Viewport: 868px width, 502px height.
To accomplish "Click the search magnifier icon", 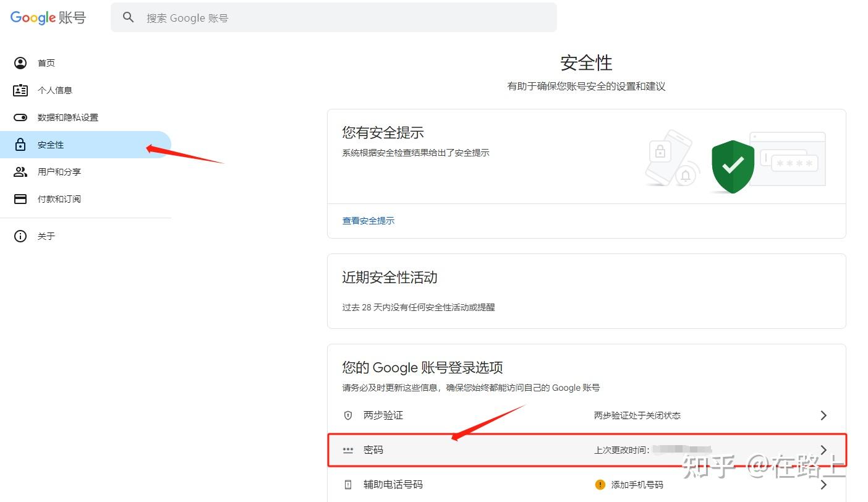I will 129,17.
